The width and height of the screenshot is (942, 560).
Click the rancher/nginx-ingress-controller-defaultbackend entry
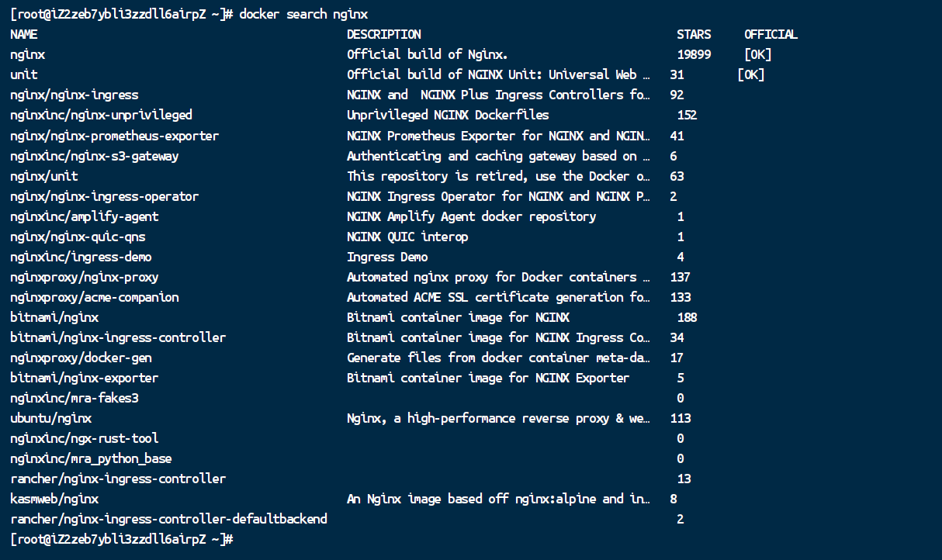[168, 519]
